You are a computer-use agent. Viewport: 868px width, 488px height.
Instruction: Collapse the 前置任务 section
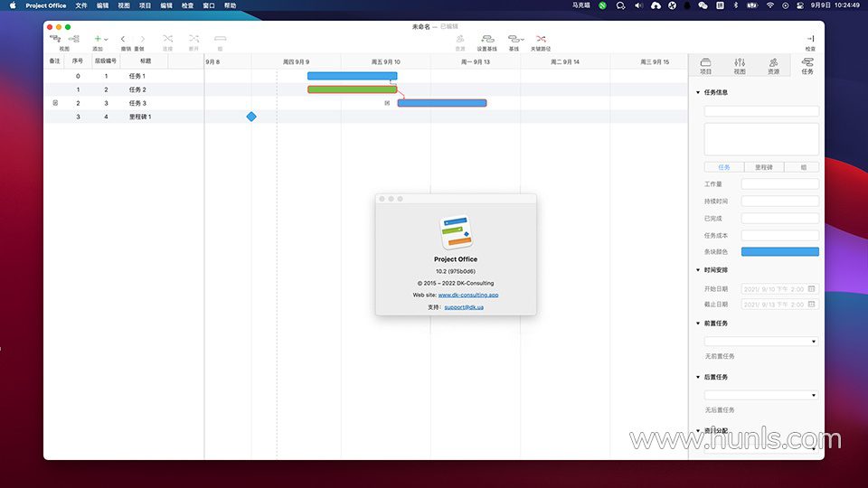click(697, 324)
